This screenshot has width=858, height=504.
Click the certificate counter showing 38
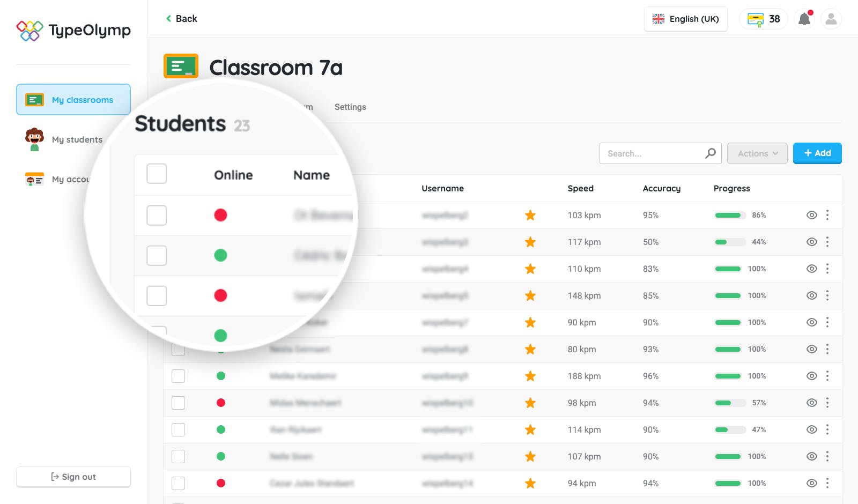[x=764, y=19]
